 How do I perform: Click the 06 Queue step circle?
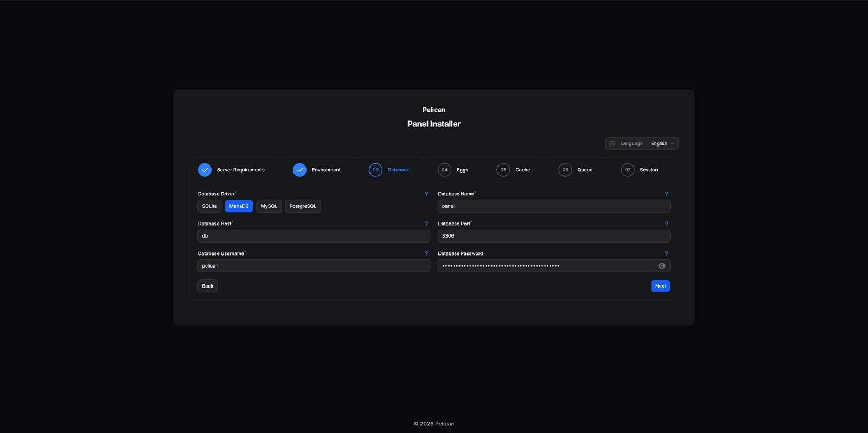(565, 170)
